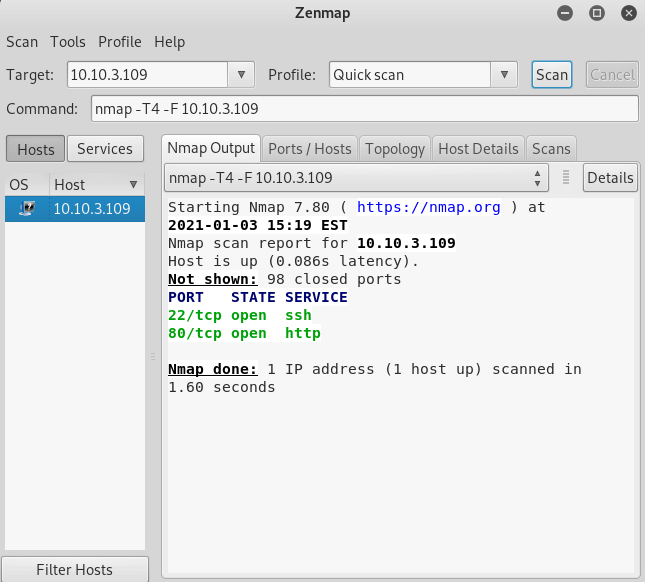Click the 'Host is up' latency line

[293, 262]
